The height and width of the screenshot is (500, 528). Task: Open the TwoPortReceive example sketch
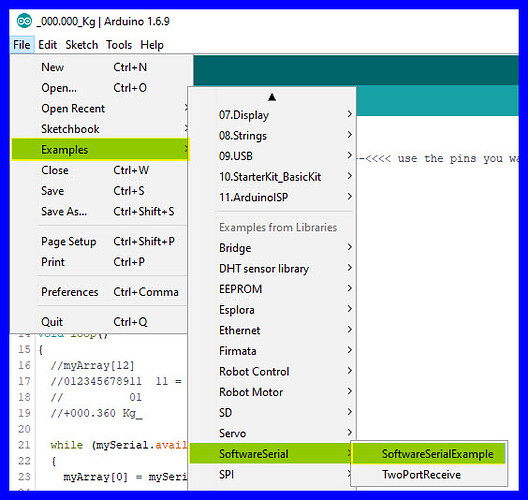click(x=429, y=475)
